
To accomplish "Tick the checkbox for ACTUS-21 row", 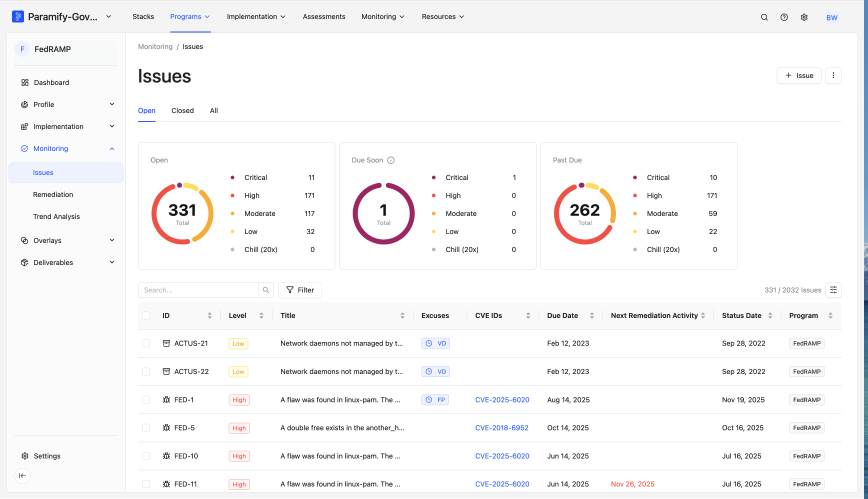I will 146,343.
